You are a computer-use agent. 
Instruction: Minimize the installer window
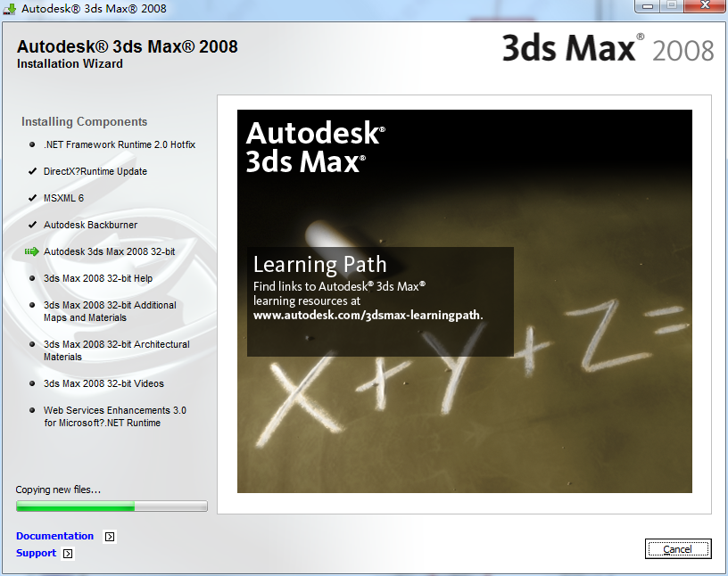click(648, 6)
